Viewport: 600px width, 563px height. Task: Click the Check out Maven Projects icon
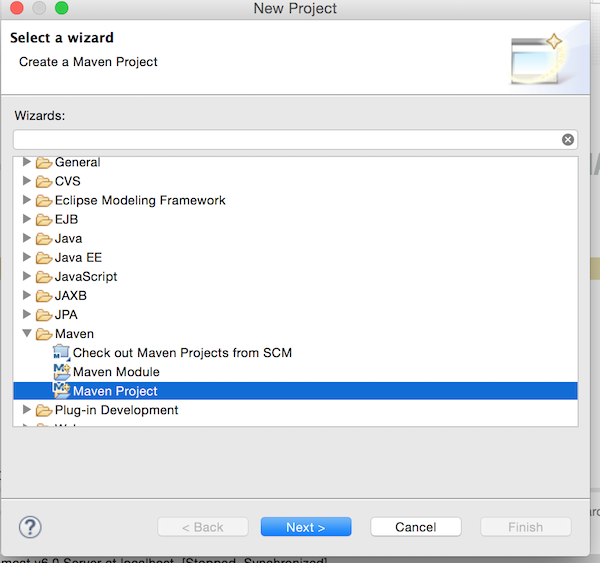[x=62, y=352]
